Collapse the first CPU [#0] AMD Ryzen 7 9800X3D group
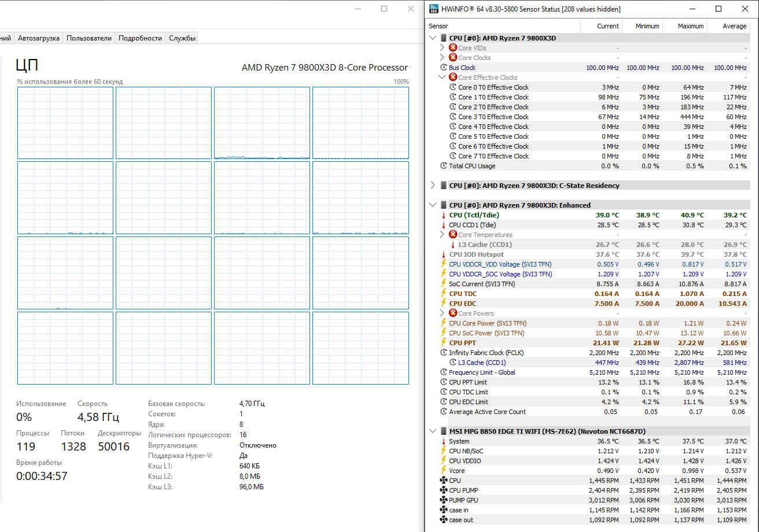 pos(433,38)
